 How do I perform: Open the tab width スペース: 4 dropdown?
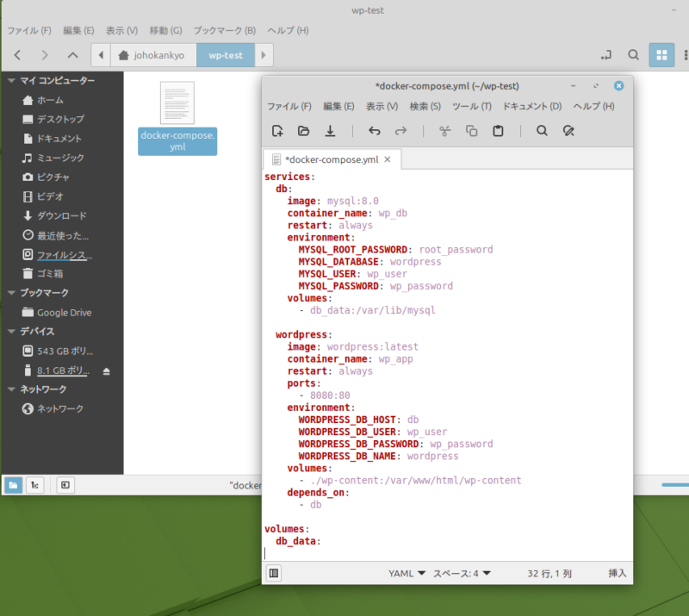pos(462,573)
